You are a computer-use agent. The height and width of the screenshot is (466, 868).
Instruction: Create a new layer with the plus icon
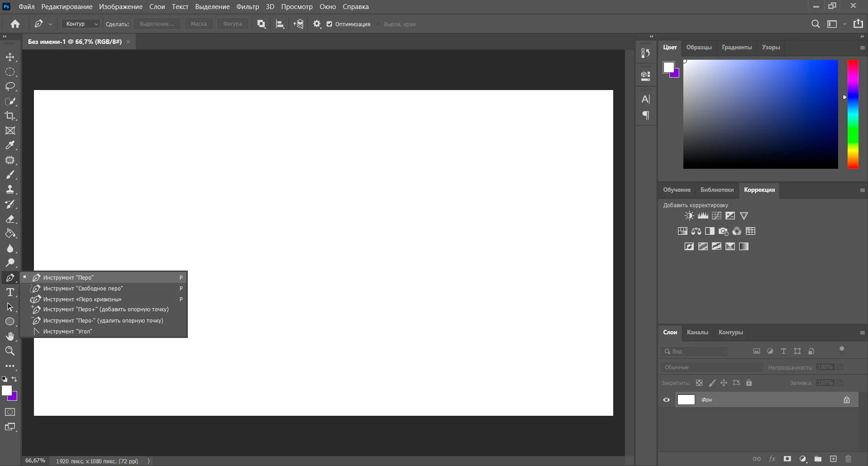click(x=833, y=459)
